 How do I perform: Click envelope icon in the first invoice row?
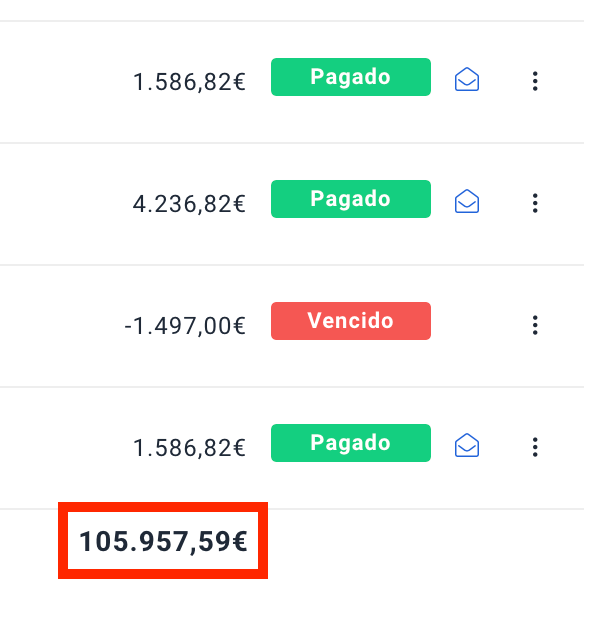click(467, 80)
